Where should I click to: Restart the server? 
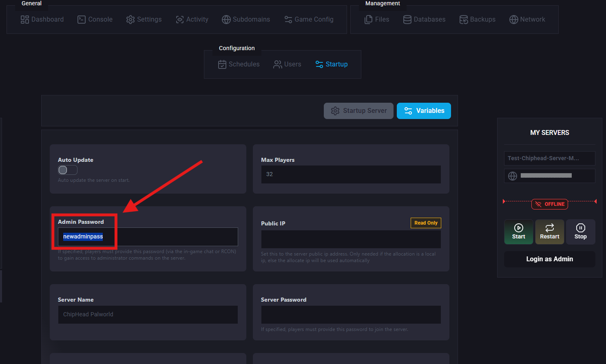(550, 232)
